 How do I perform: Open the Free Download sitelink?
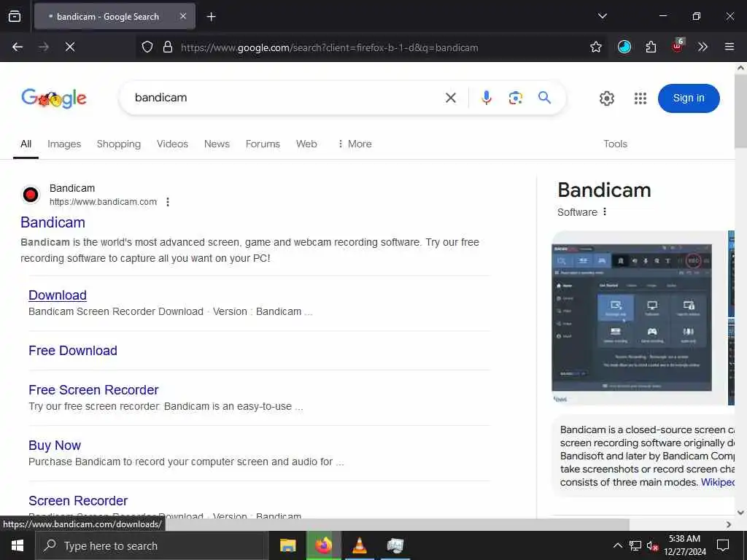tap(73, 351)
